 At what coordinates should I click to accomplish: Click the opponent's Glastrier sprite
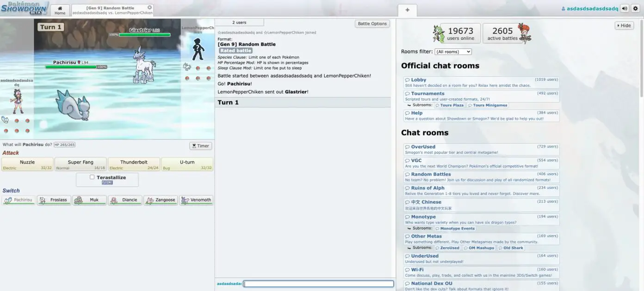pyautogui.click(x=143, y=65)
